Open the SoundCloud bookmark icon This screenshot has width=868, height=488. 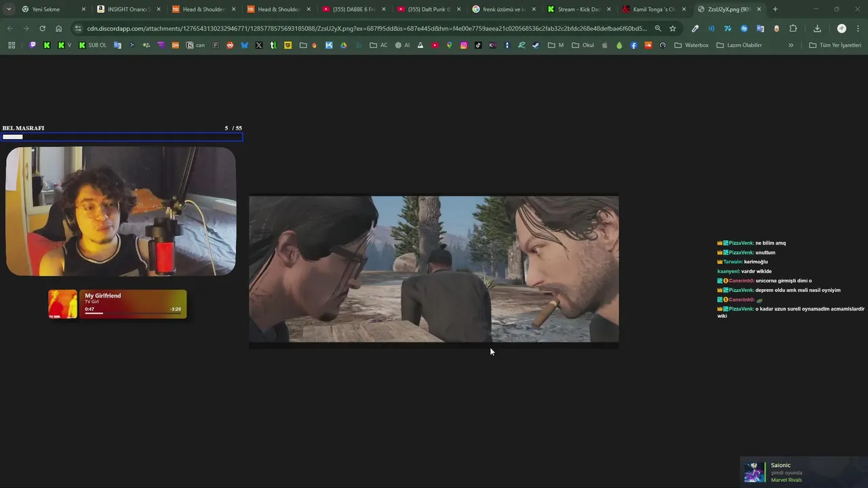(x=648, y=45)
